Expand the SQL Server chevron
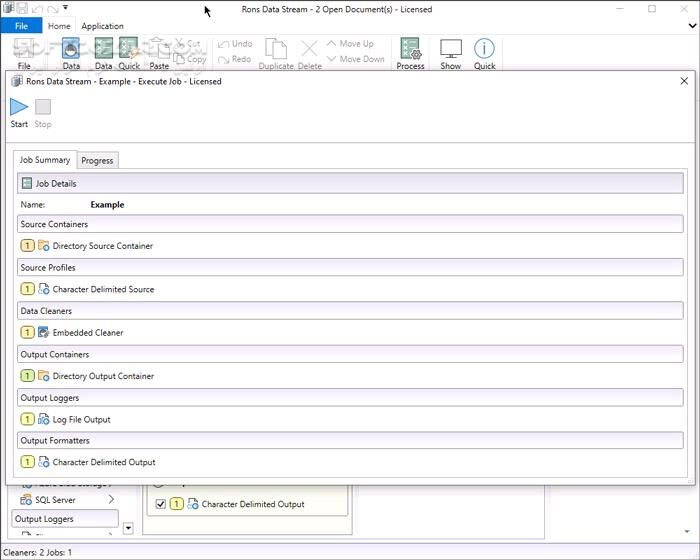This screenshot has height=560, width=700. click(x=111, y=499)
